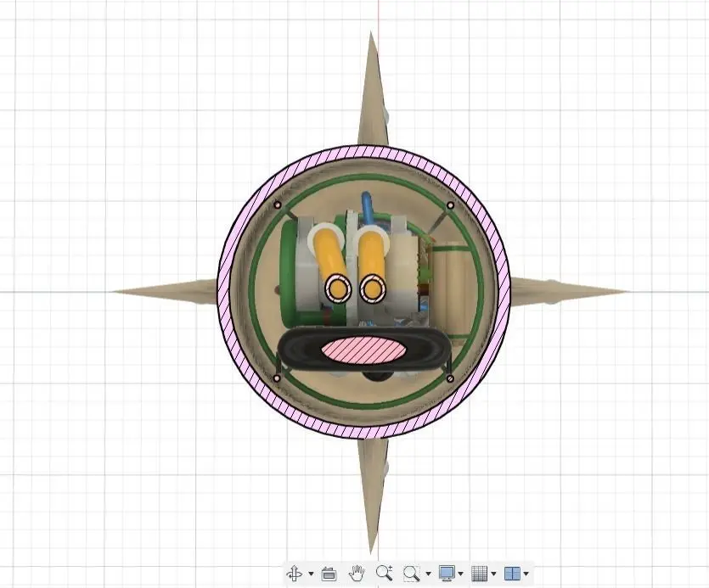709x588 pixels.
Task: Expand the Grid and Snaps dropdown arrow
Action: [x=494, y=574]
